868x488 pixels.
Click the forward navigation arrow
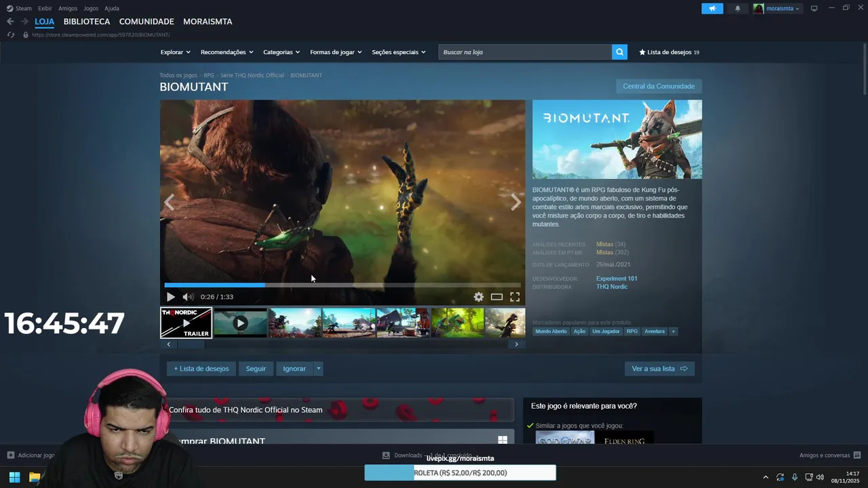click(x=24, y=22)
